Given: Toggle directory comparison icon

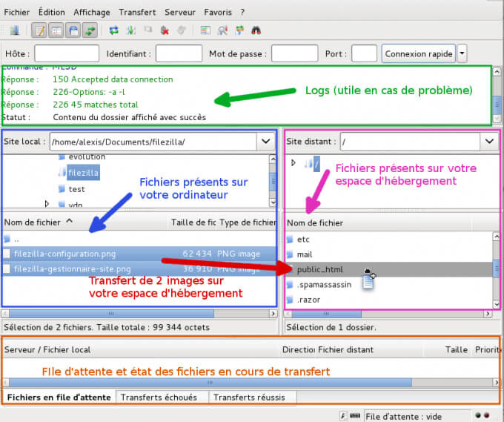Looking at the screenshot, I should tap(222, 30).
